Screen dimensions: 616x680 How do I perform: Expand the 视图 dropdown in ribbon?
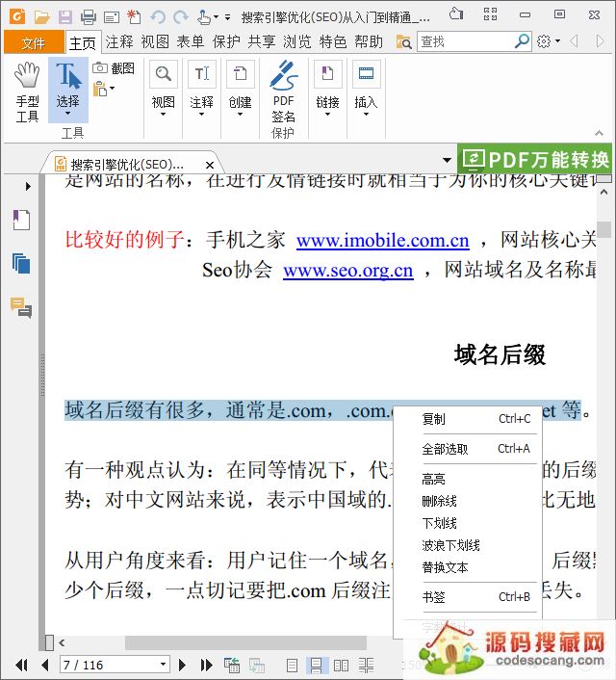(163, 115)
